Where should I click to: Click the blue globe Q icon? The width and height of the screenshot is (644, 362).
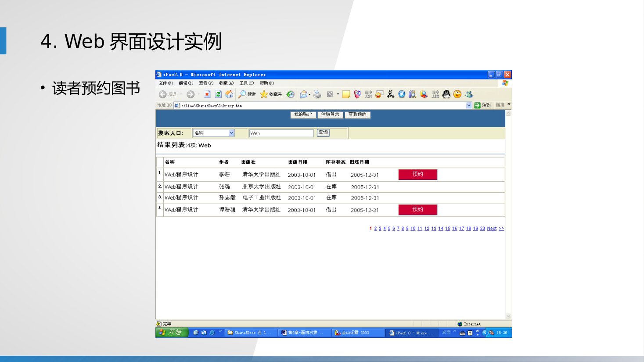(x=402, y=94)
